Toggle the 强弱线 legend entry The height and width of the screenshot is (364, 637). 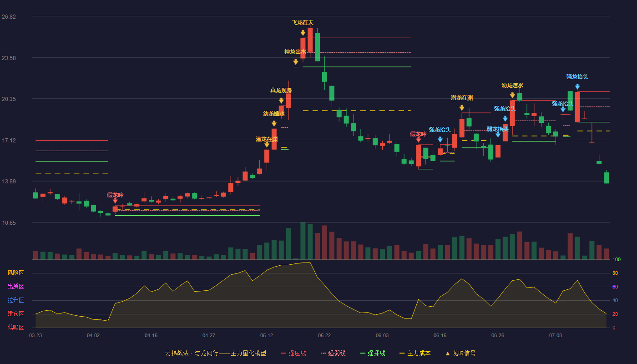[333, 353]
